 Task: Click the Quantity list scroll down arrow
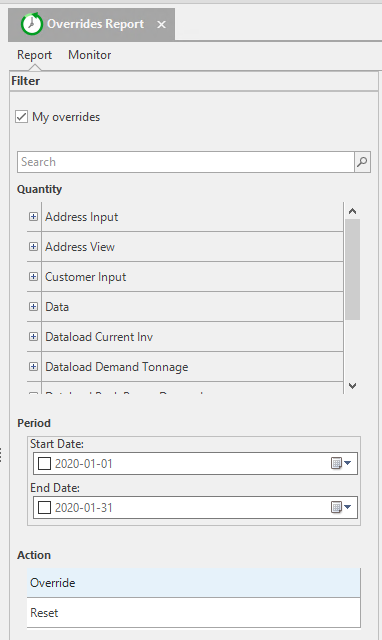[353, 386]
